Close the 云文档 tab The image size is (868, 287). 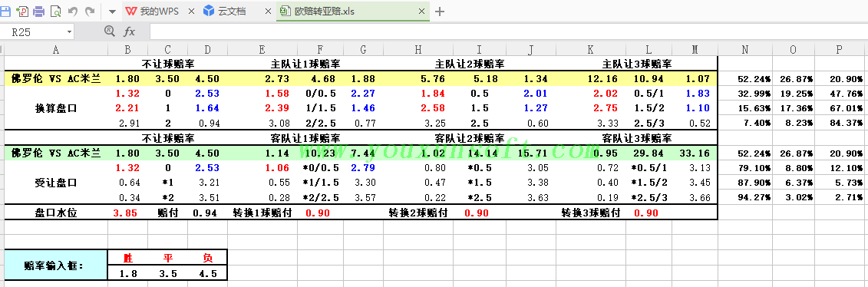268,11
